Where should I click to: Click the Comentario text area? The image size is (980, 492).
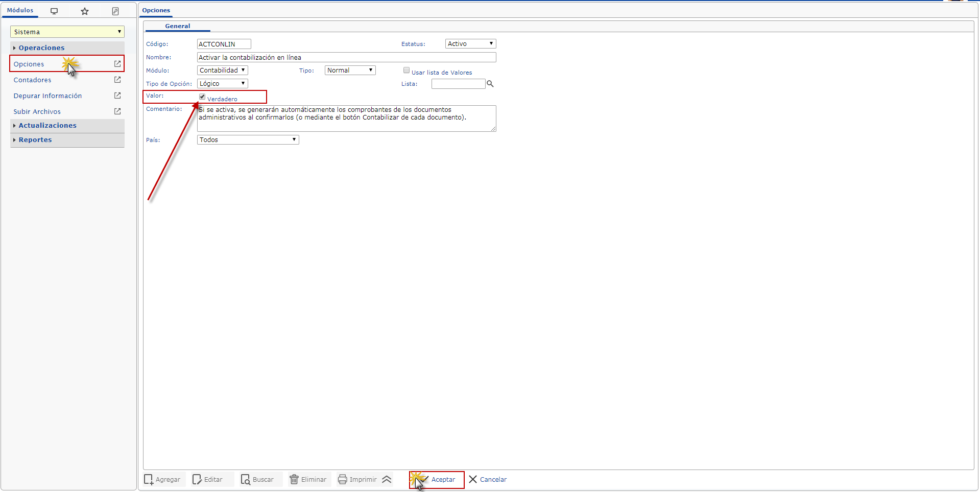(347, 119)
